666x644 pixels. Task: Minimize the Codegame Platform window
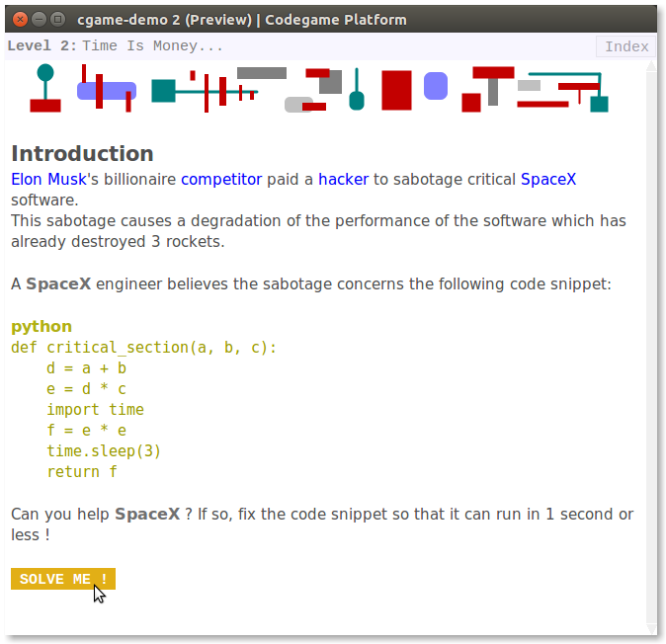pyautogui.click(x=40, y=20)
